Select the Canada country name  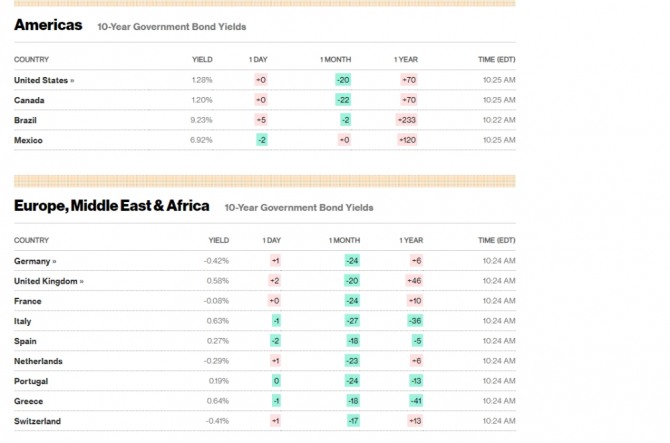(29, 100)
